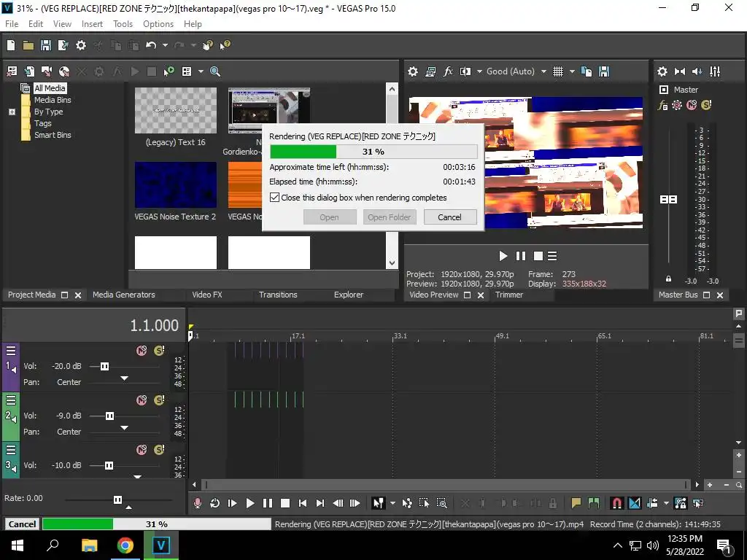Image resolution: width=747 pixels, height=560 pixels.
Task: Enable Snapping magnet icon
Action: coord(617,503)
